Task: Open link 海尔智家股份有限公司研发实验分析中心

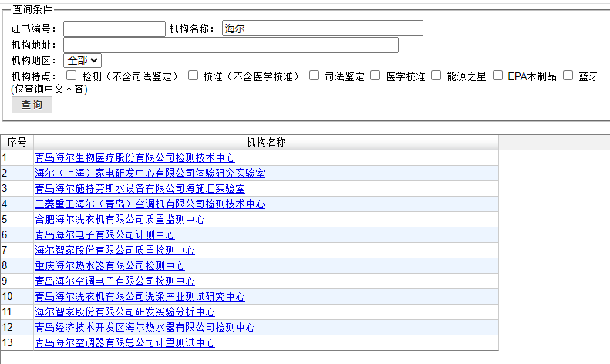Action: (x=125, y=312)
